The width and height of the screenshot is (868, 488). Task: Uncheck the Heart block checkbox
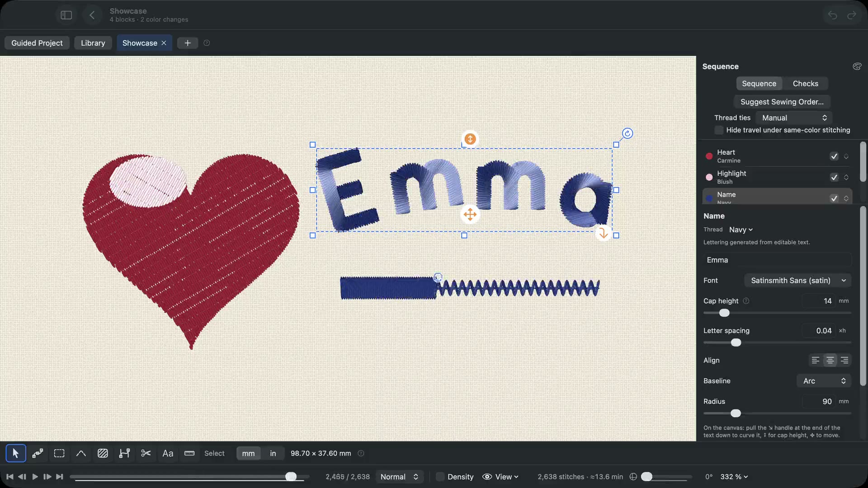834,156
